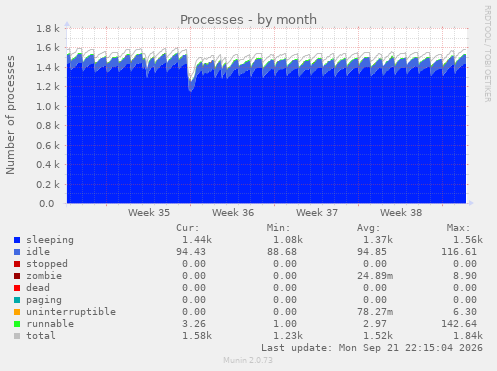This screenshot has width=497, height=371.
Task: Click the 'Munin 2.0.73' version text
Action: (x=248, y=360)
